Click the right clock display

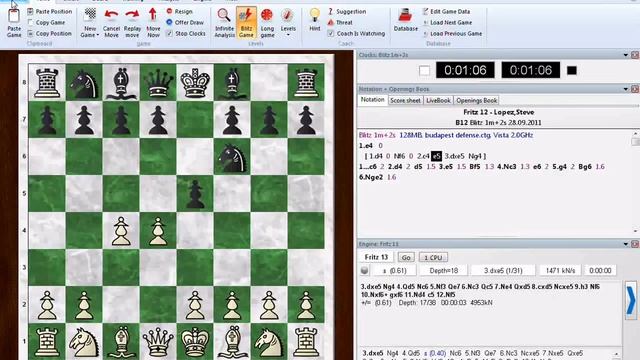[x=531, y=70]
